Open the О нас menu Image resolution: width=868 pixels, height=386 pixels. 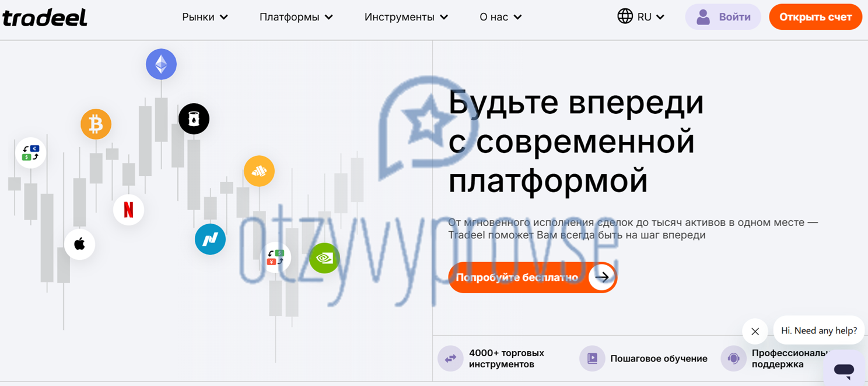501,17
